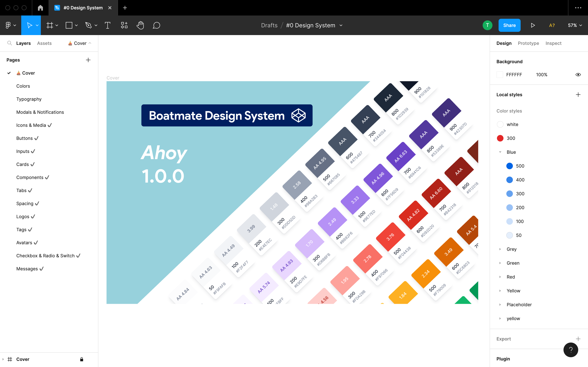Switch to the Assets tab
Viewport: 588px width, 367px height.
coord(44,43)
